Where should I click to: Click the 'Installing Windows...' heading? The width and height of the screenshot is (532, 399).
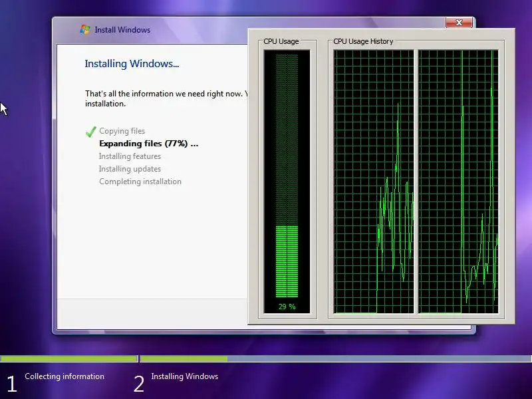coord(132,63)
